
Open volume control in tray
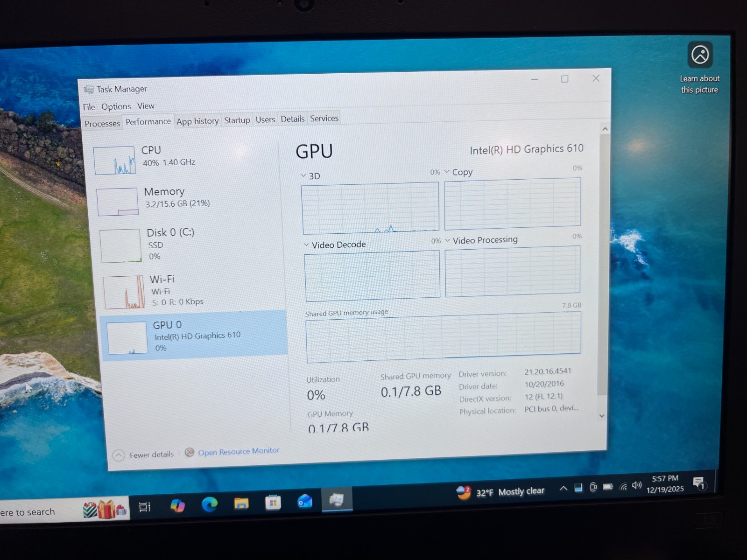point(637,485)
